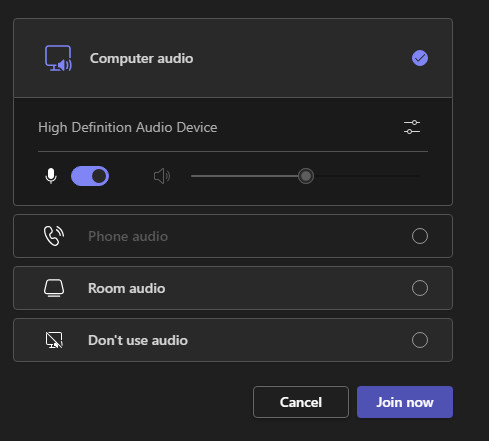
Task: Click the Don't use audio icon
Action: click(54, 340)
